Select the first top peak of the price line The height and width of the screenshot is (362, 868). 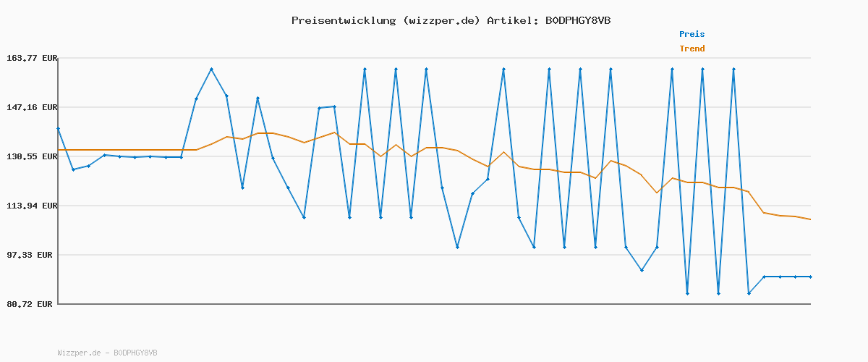pos(211,69)
